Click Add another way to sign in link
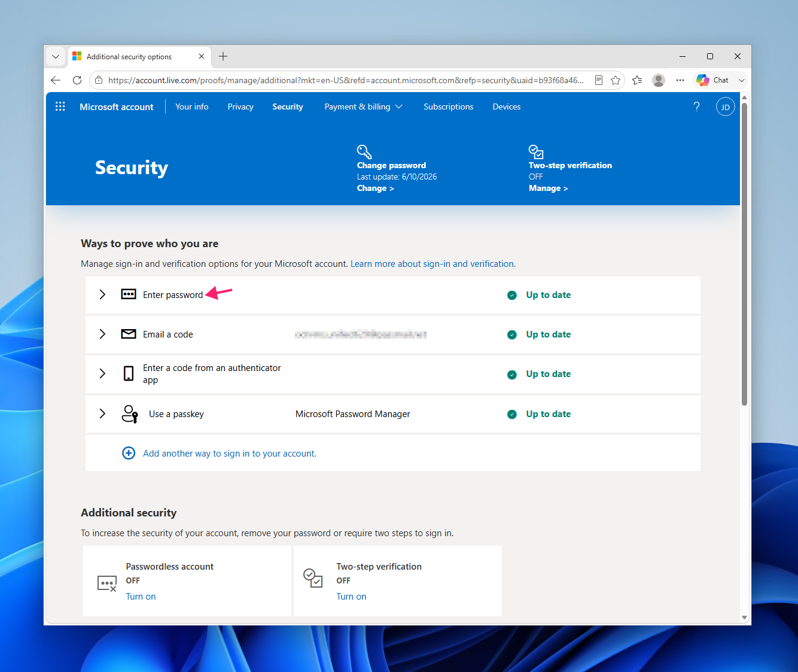The height and width of the screenshot is (672, 798). [230, 453]
